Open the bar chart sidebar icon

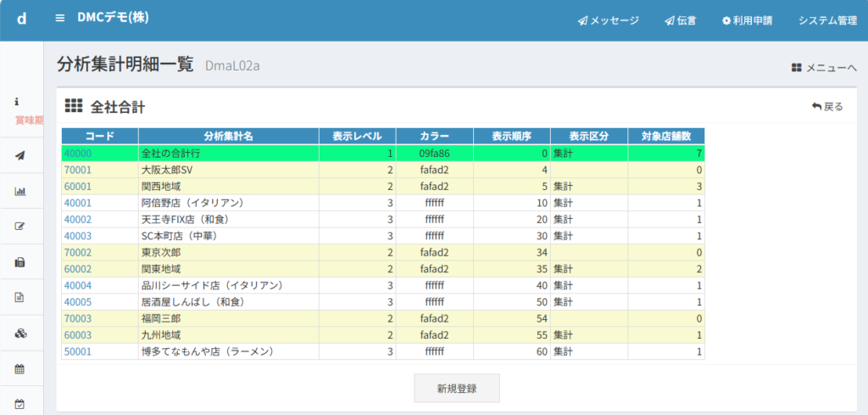pyautogui.click(x=21, y=190)
